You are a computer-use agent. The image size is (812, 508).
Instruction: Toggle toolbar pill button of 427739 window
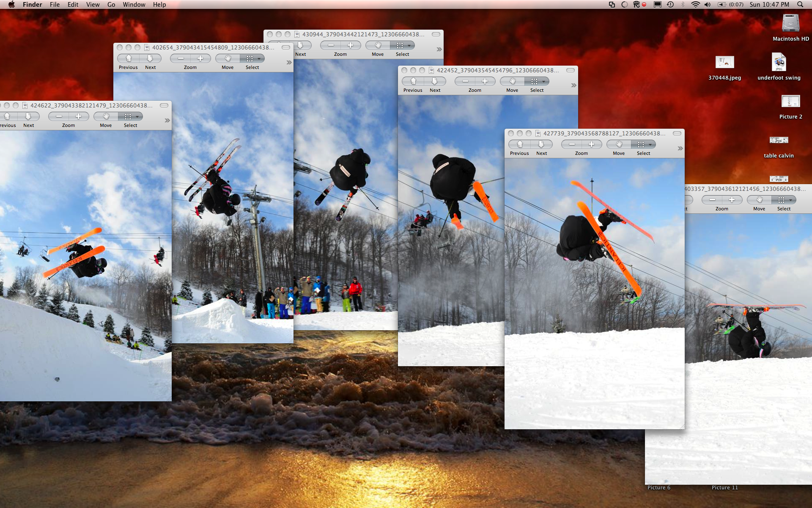click(x=677, y=133)
